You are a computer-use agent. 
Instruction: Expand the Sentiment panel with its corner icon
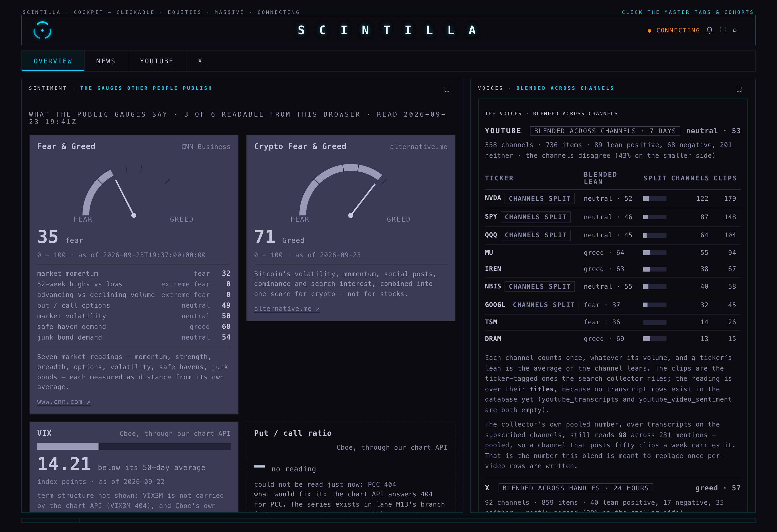447,89
